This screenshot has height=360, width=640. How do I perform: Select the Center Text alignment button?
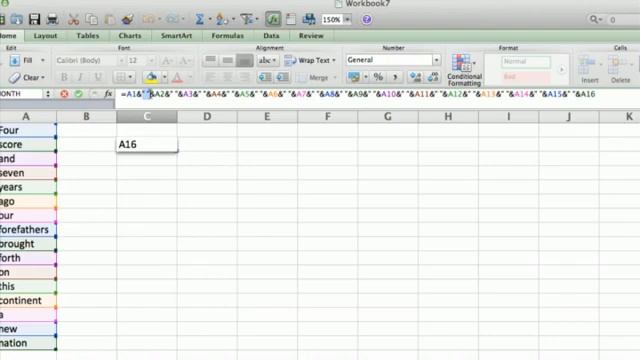(228, 77)
